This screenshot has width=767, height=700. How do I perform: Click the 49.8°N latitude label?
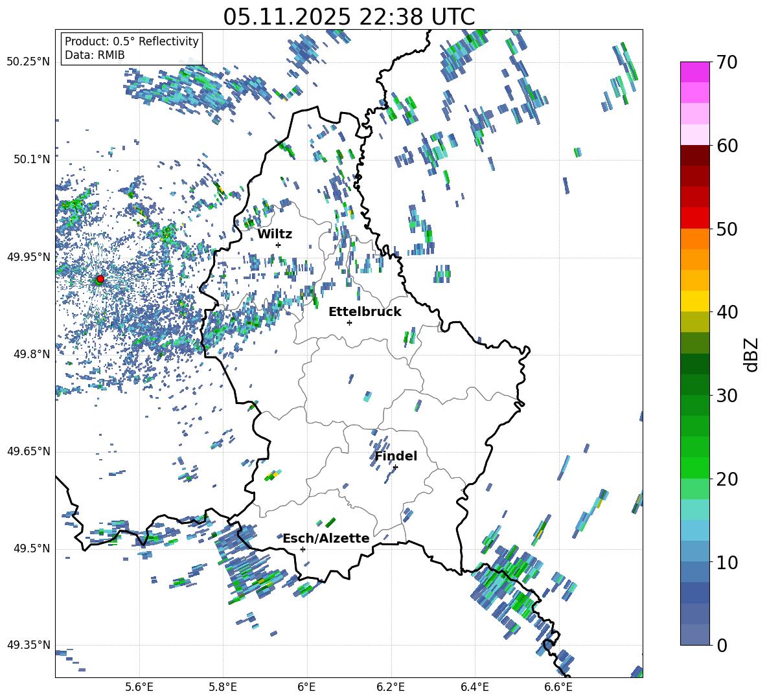[x=31, y=354]
